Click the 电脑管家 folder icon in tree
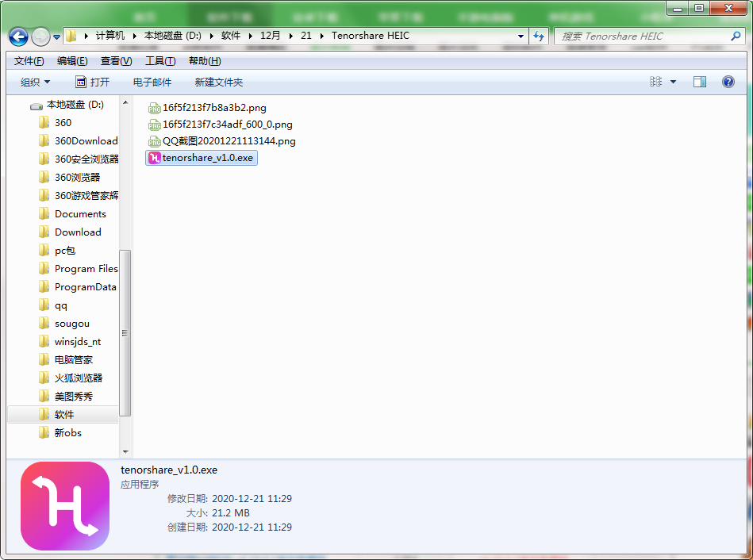The image size is (753, 560). 44,359
